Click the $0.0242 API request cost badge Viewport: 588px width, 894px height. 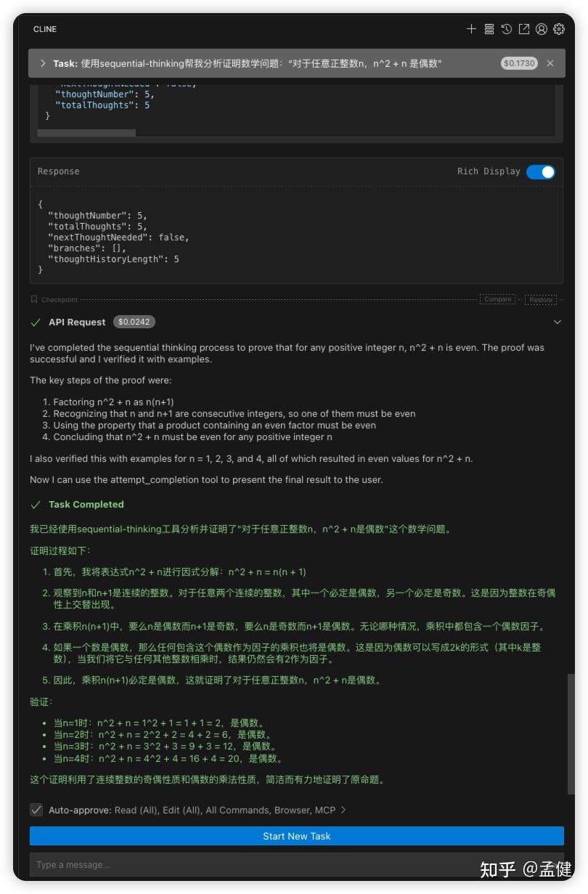tap(134, 322)
